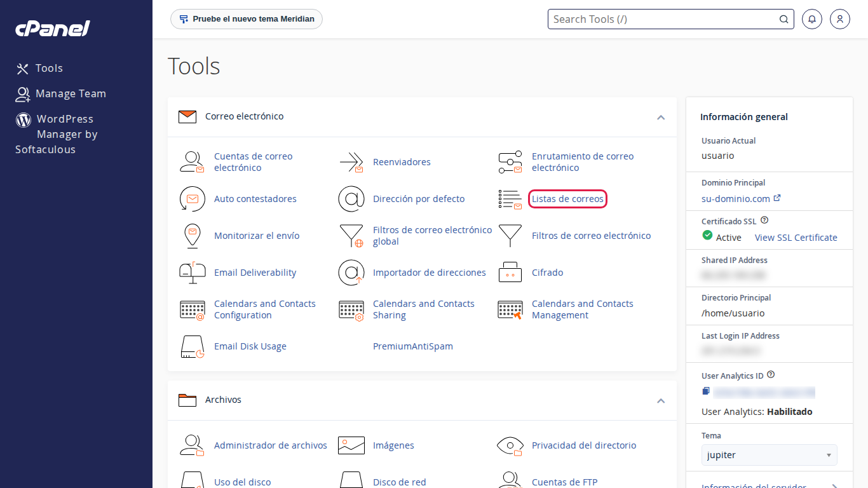Click the Importador de direcciones icon
The height and width of the screenshot is (488, 868).
pos(351,273)
